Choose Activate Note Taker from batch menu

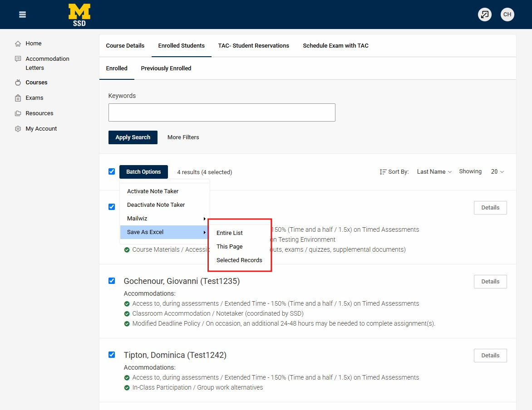(x=153, y=191)
